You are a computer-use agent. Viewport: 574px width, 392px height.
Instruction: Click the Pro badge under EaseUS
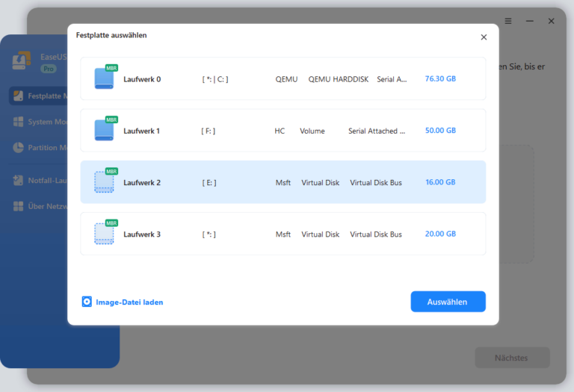coord(49,69)
